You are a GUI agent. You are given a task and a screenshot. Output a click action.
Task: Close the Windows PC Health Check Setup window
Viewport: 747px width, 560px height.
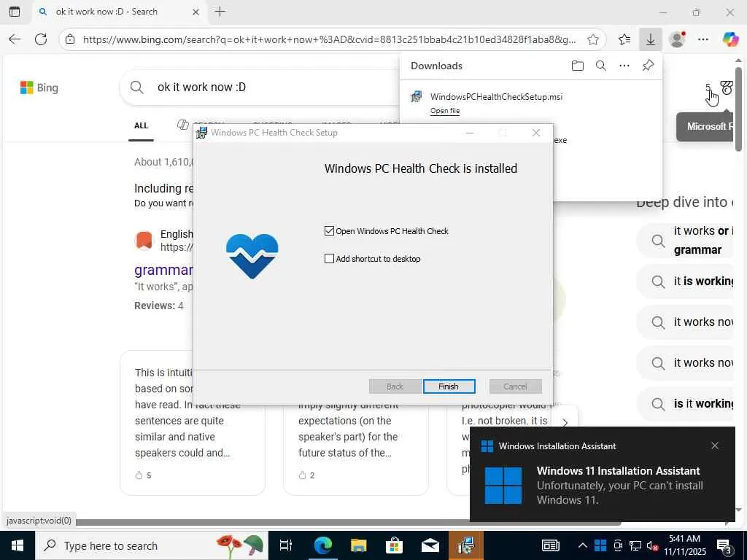pos(536,133)
